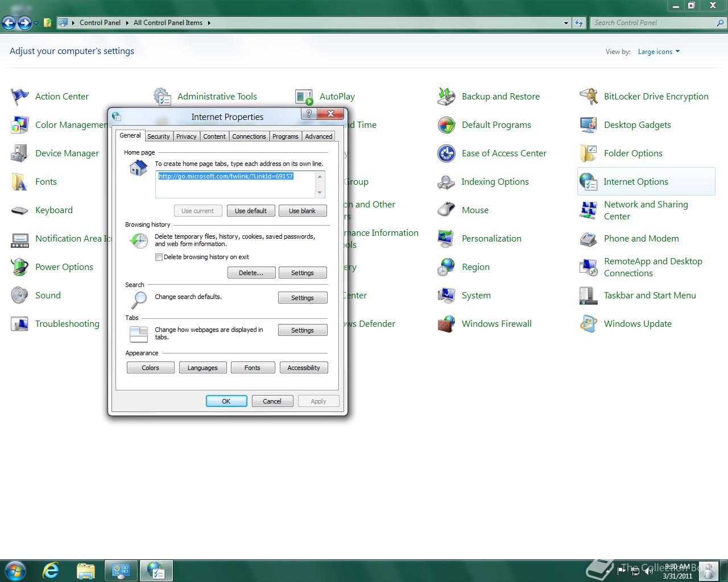This screenshot has width=728, height=582.
Task: Open the Action Center flag icon
Action: [x=20, y=97]
